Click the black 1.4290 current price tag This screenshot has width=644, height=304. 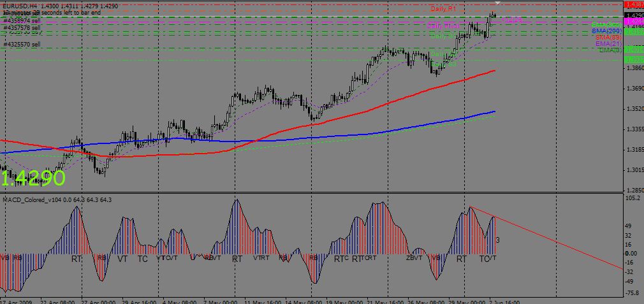click(634, 15)
